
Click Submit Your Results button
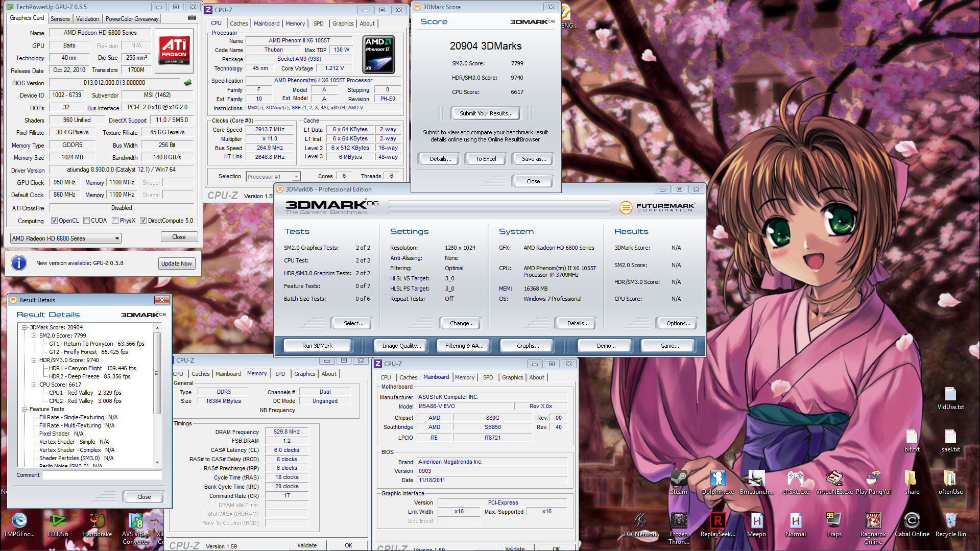pos(485,113)
